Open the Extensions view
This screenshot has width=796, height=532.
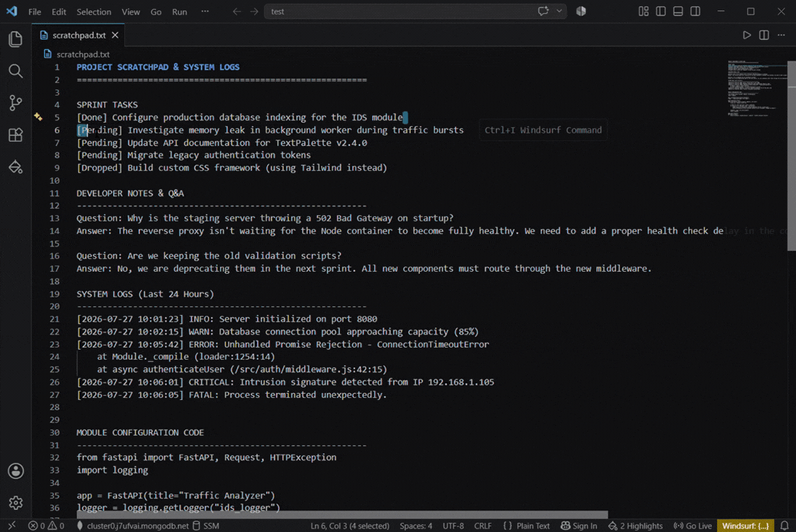coord(16,135)
